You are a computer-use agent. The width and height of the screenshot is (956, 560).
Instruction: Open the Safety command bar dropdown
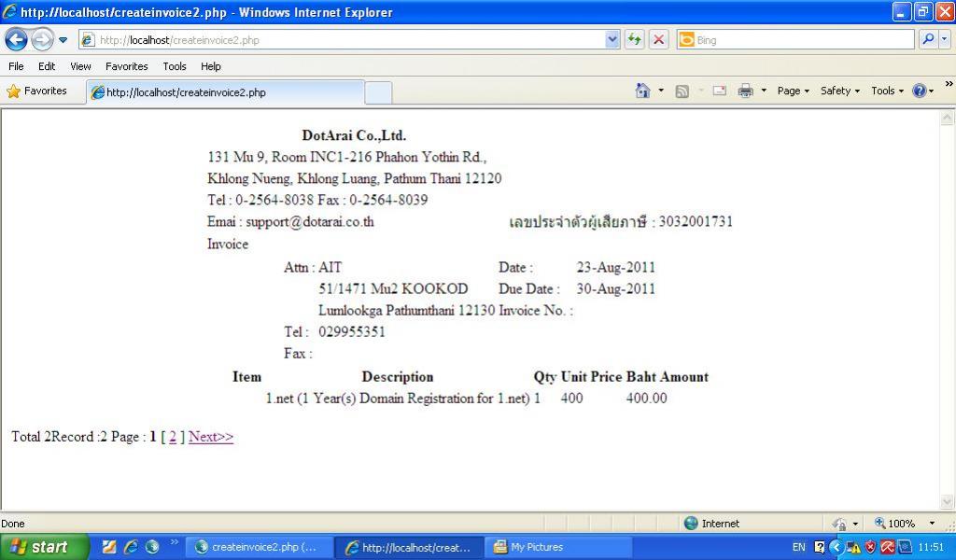(840, 91)
